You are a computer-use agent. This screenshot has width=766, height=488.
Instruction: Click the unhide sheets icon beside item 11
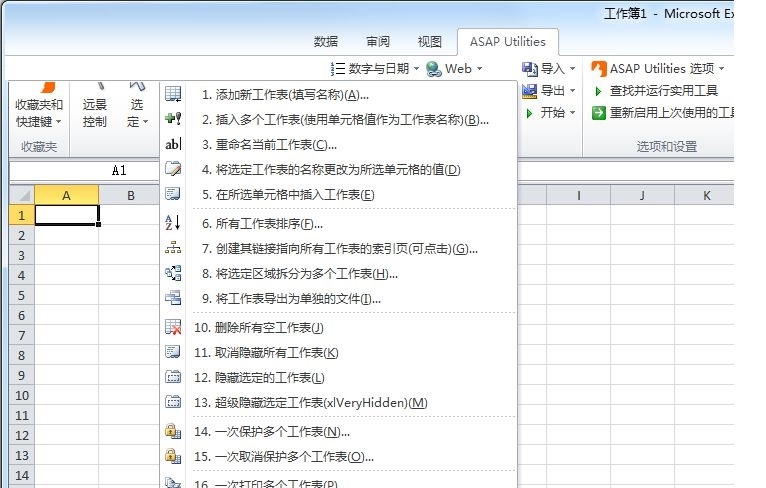click(x=173, y=352)
